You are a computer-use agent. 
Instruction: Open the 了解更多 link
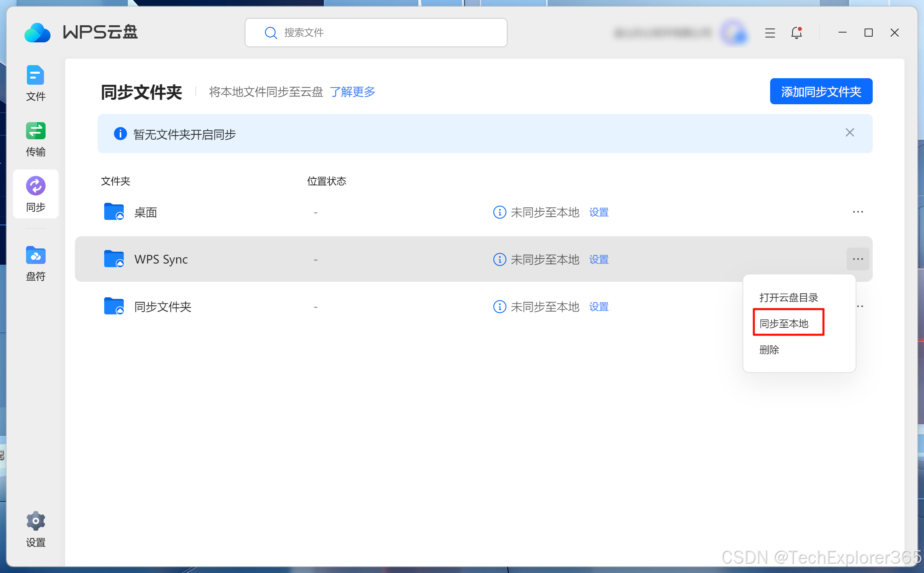pyautogui.click(x=352, y=92)
